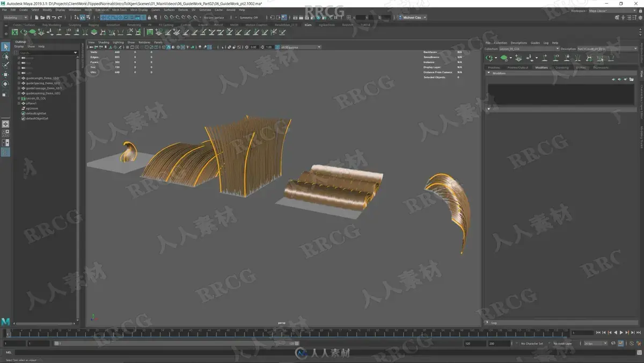Screen dimensions: 644x363
Task: Click the camera icon in outliner persp row
Action: pos(23,58)
